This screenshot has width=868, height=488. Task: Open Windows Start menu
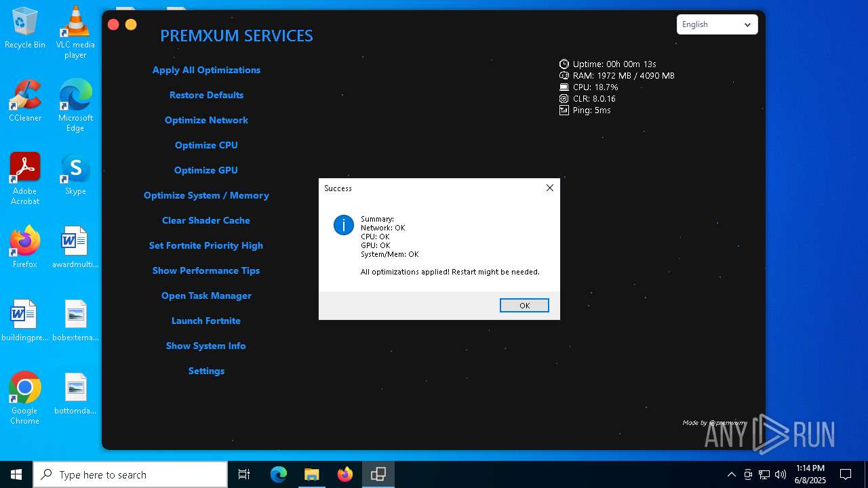click(x=16, y=474)
